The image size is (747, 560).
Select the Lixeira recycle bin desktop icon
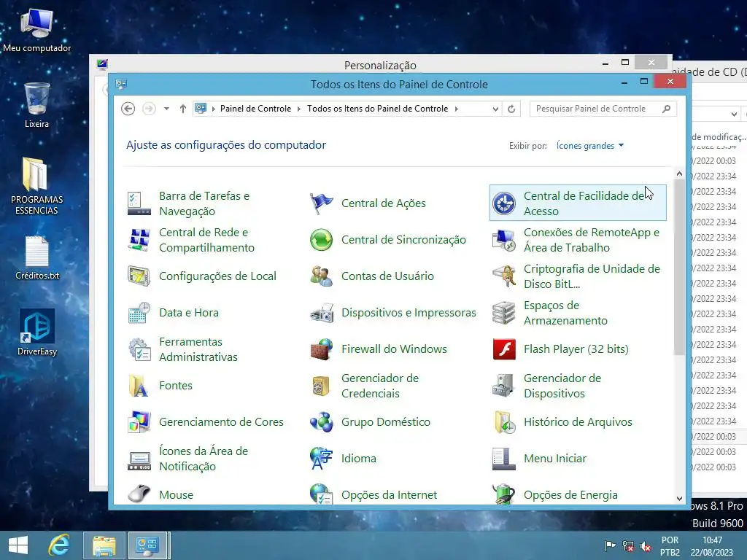36,105
